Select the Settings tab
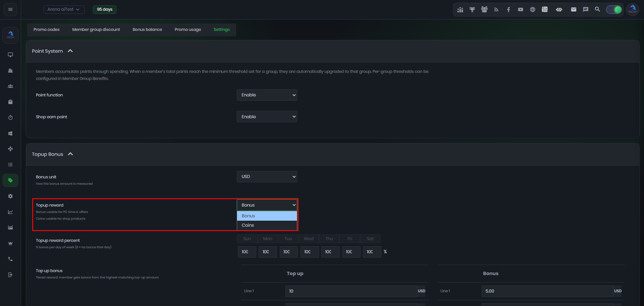The width and height of the screenshot is (644, 306). [222, 30]
